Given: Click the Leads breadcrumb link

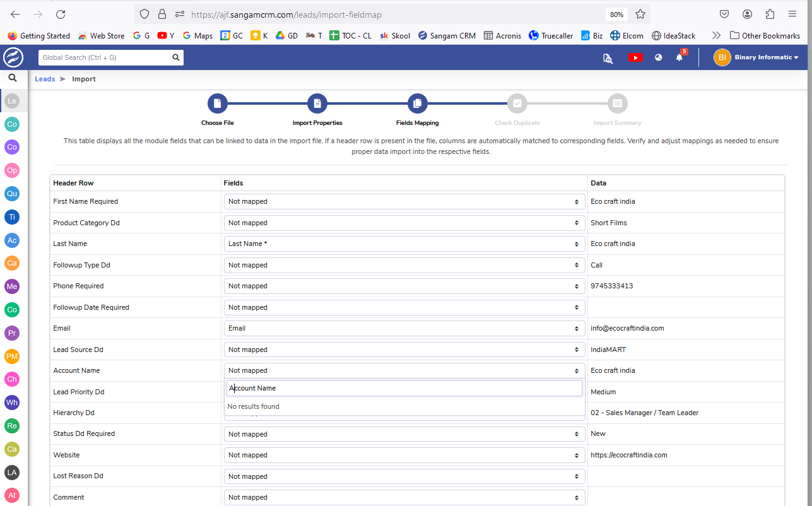Looking at the screenshot, I should 45,78.
